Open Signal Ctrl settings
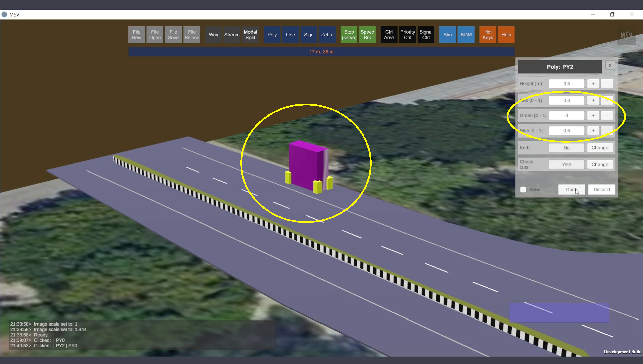This screenshot has height=364, width=643. [x=426, y=35]
